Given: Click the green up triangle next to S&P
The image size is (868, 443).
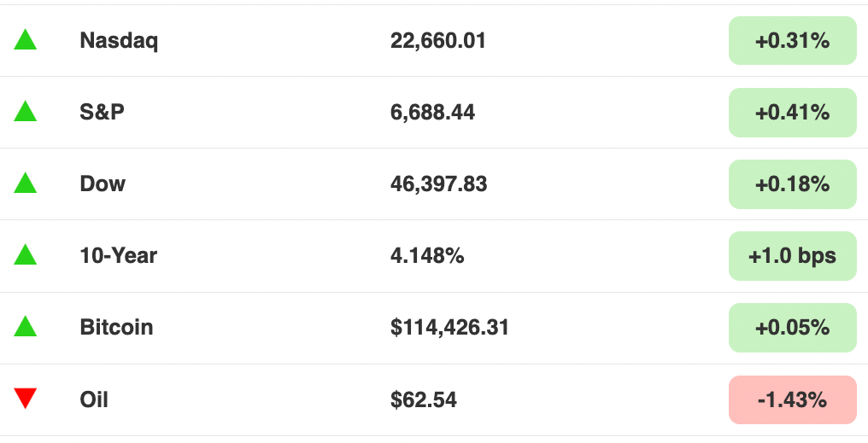Looking at the screenshot, I should (x=26, y=111).
